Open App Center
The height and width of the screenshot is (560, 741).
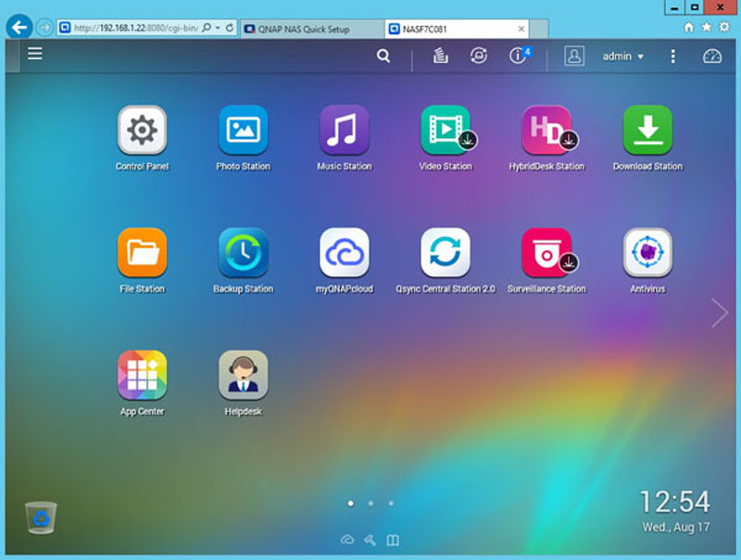pos(142,375)
